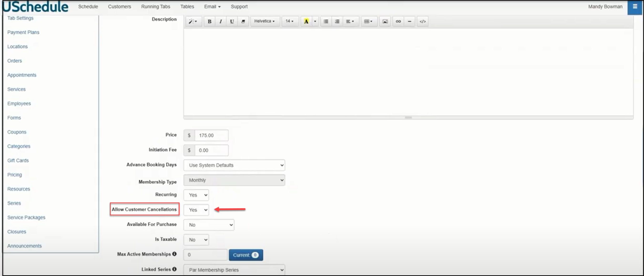This screenshot has height=276, width=644.
Task: Insert a picture into the description
Action: click(385, 21)
